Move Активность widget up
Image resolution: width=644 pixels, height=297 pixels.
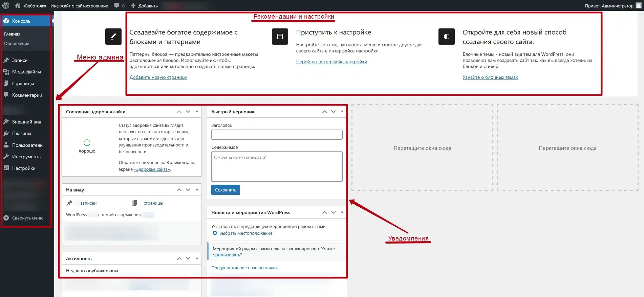(179, 258)
